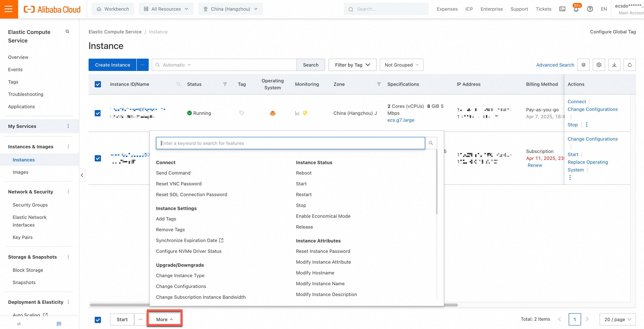Click the orange operating system icon

(273, 113)
